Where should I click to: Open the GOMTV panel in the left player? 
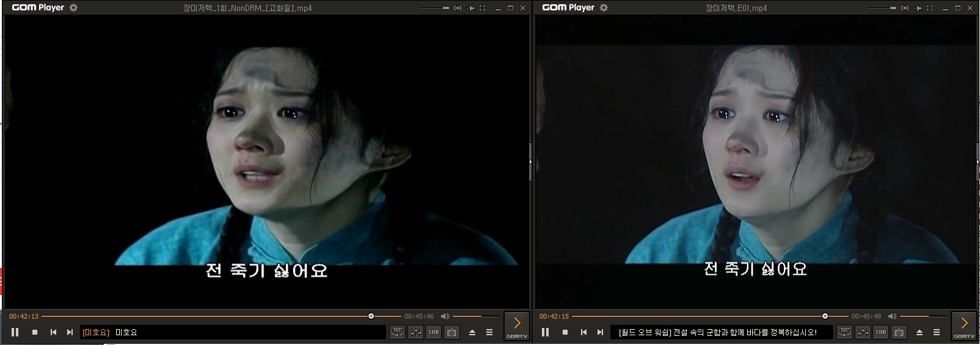pyautogui.click(x=517, y=326)
